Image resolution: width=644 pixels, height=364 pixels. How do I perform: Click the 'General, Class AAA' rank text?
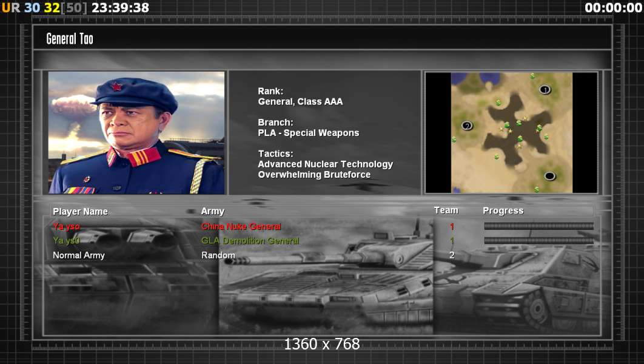pyautogui.click(x=300, y=101)
